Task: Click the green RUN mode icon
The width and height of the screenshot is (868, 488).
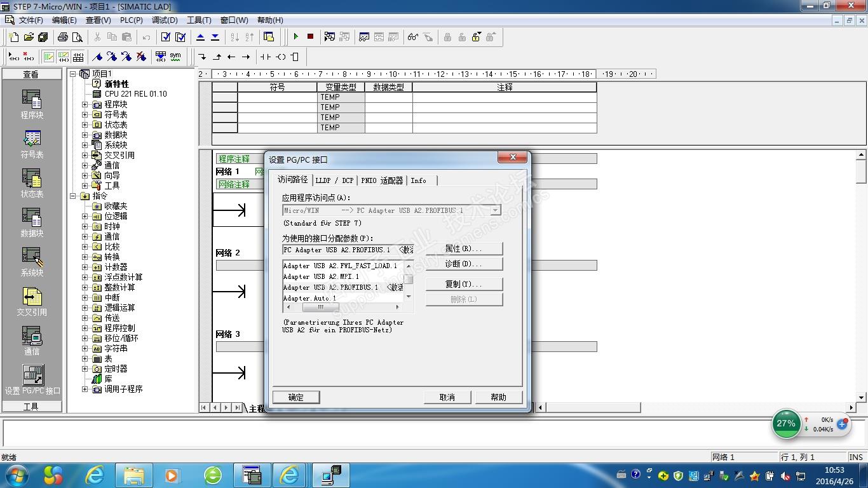Action: click(295, 37)
